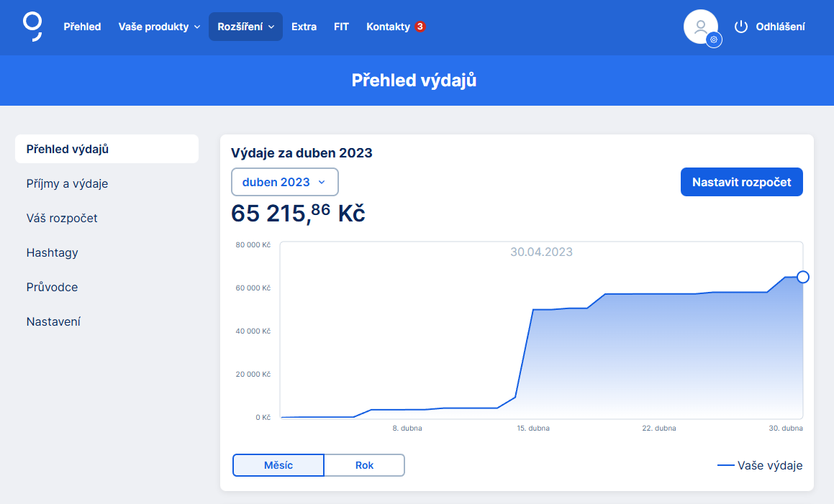The height and width of the screenshot is (504, 834).
Task: Go to the Přehled menu item
Action: tap(82, 27)
